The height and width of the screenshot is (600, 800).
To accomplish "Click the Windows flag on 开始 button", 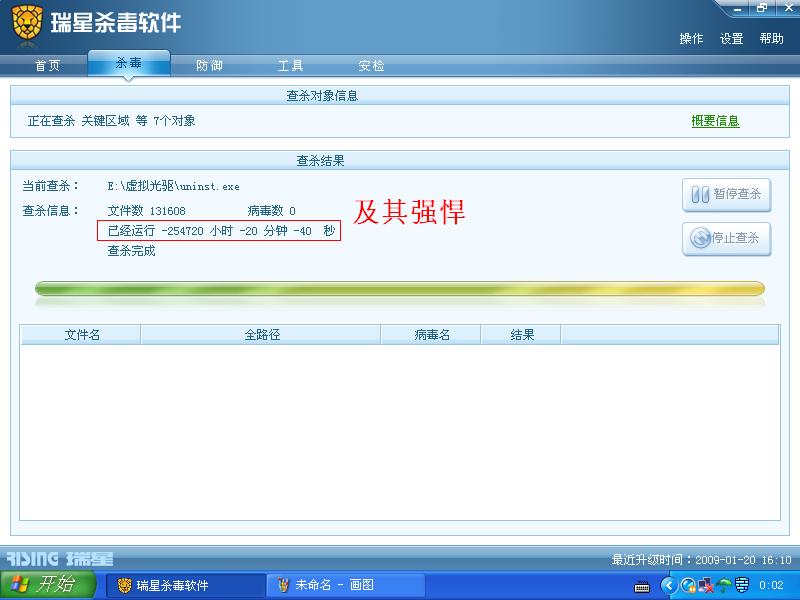I will pyautogui.click(x=20, y=585).
